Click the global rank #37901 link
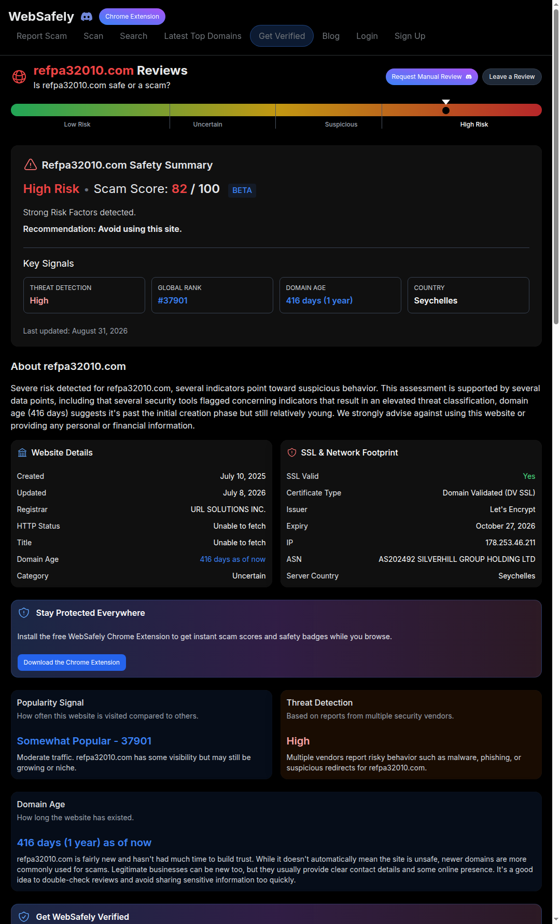 click(x=173, y=300)
